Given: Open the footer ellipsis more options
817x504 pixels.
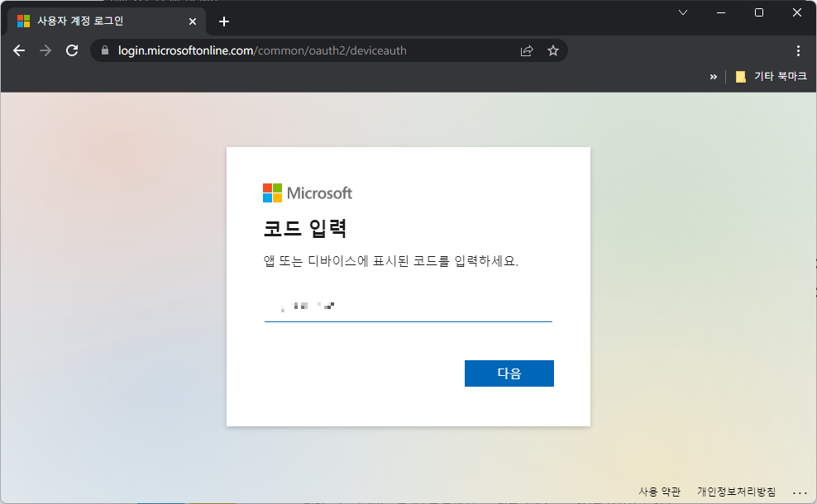Looking at the screenshot, I should (800, 492).
